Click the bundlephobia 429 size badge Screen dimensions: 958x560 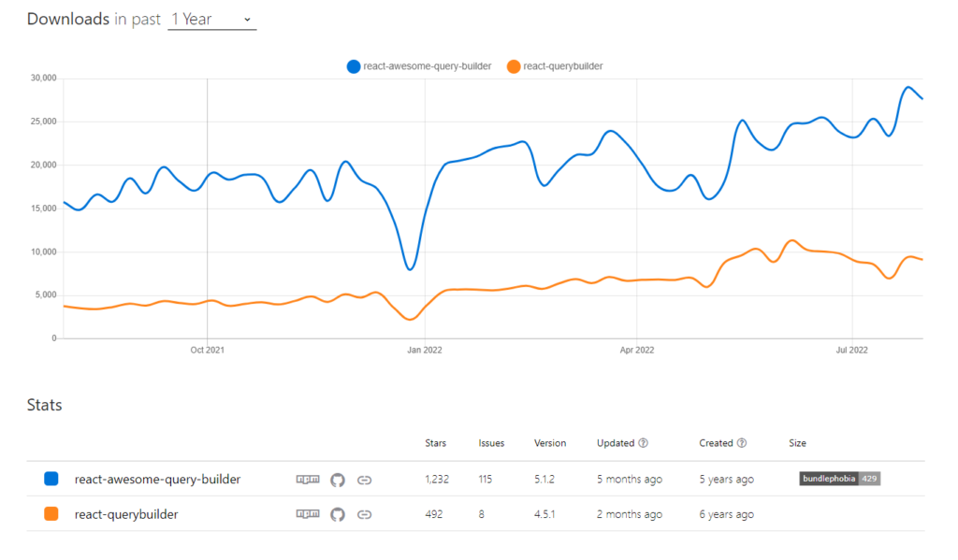tap(839, 479)
